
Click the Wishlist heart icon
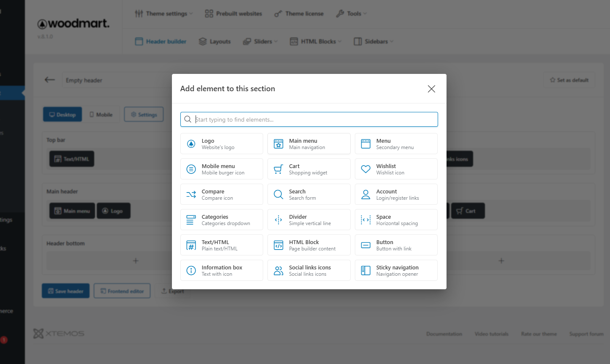(366, 169)
